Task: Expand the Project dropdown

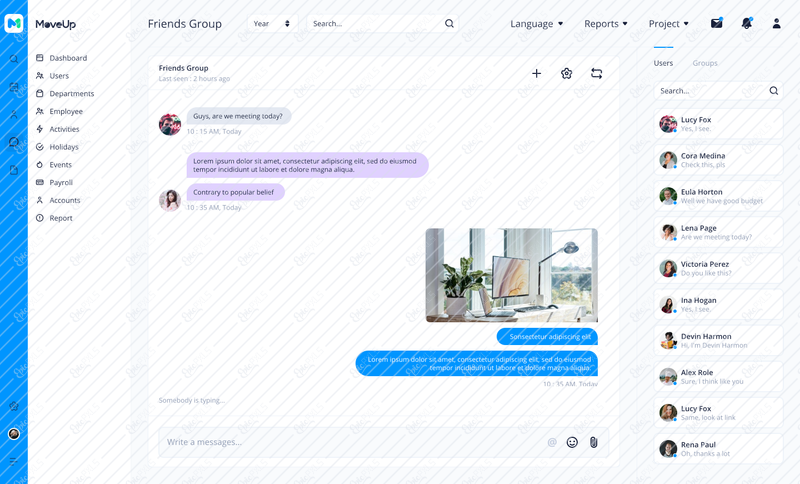Action: 668,23
